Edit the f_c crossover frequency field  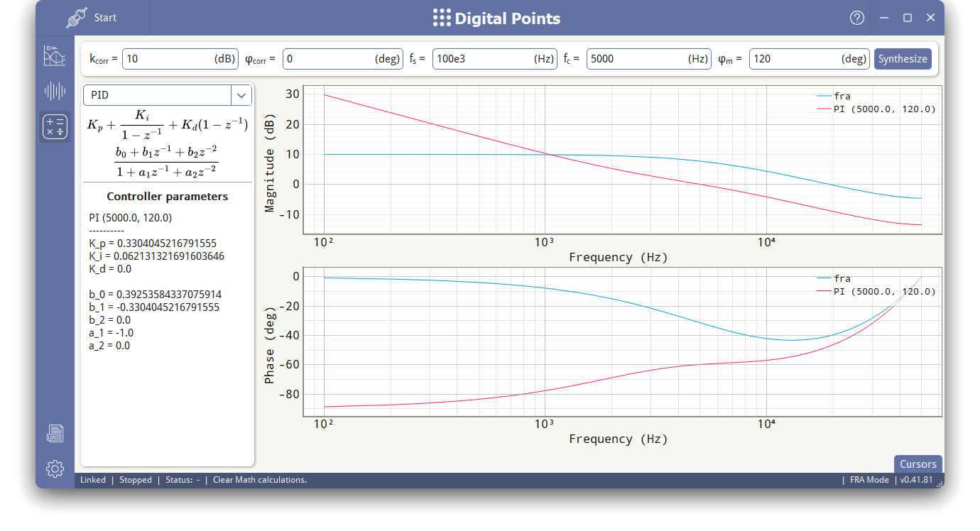tap(648, 59)
